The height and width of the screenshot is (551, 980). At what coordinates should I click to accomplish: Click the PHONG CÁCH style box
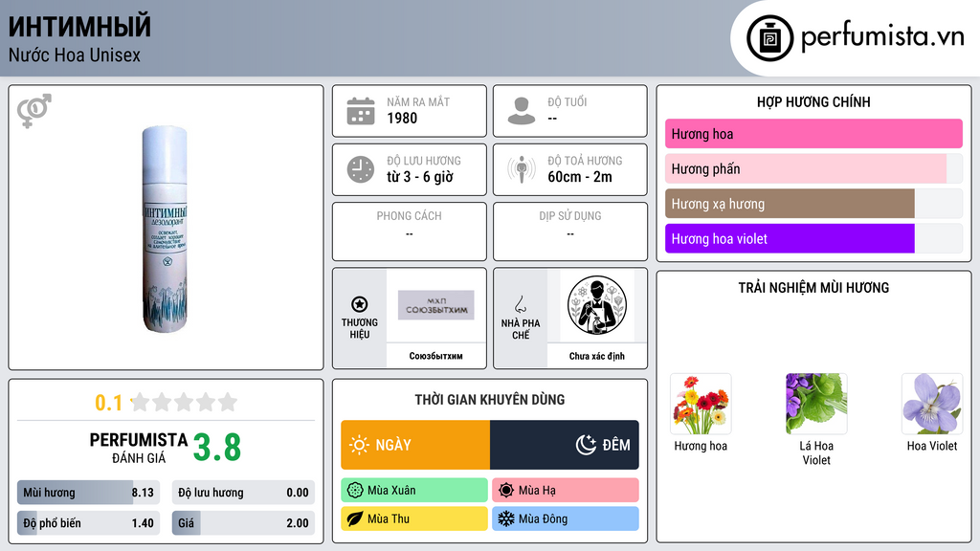coord(410,231)
